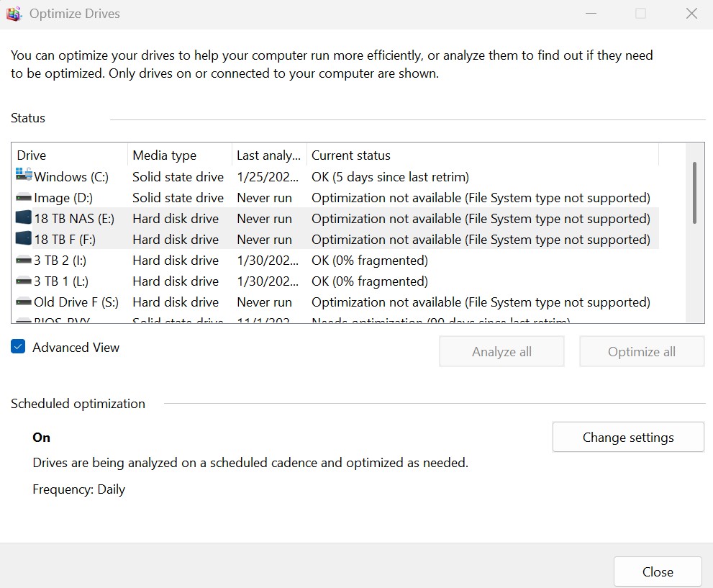Click the Optimize Drives title bar app icon
This screenshot has height=588, width=713.
point(14,14)
